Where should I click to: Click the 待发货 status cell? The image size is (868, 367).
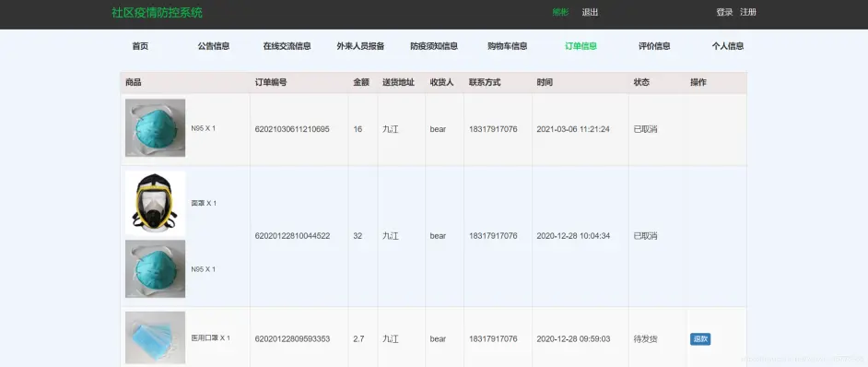pyautogui.click(x=645, y=338)
